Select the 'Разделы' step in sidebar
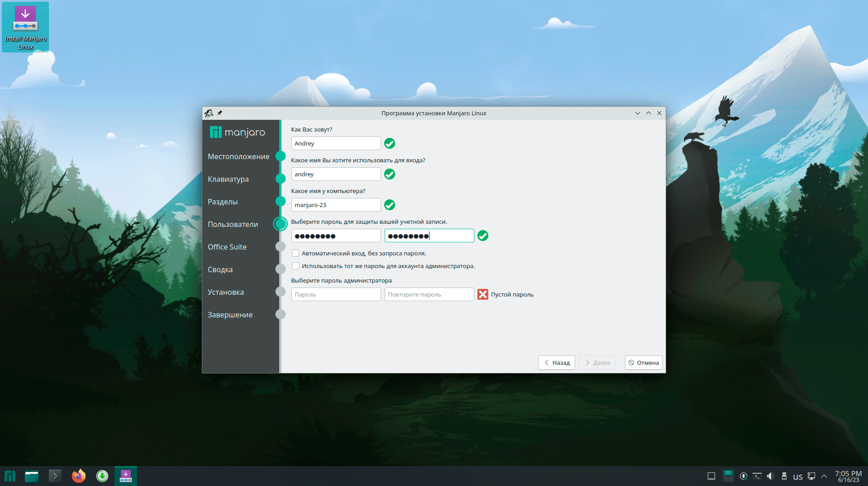 [x=223, y=202]
